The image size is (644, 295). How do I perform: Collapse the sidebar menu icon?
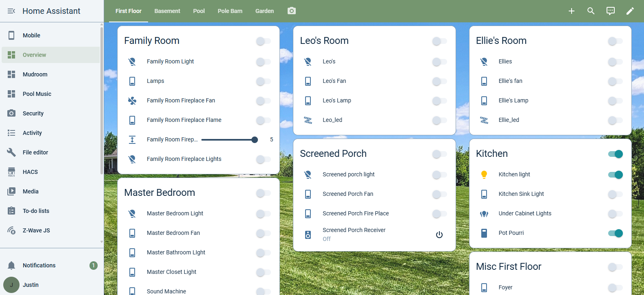pyautogui.click(x=11, y=11)
